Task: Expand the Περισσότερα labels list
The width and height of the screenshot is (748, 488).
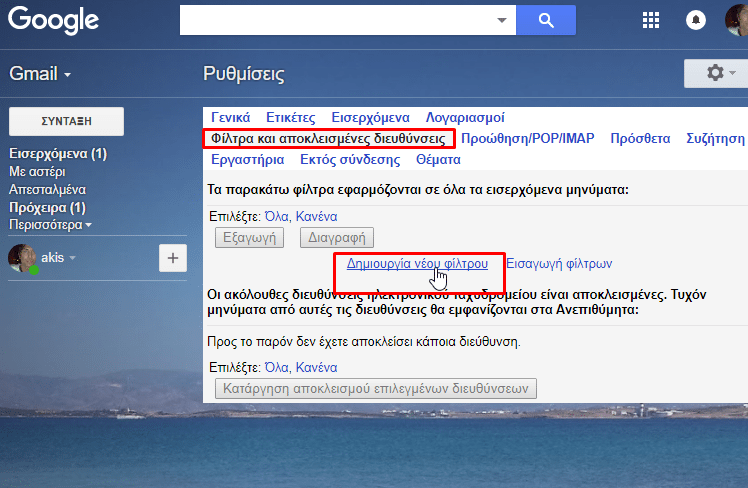Action: tap(50, 225)
